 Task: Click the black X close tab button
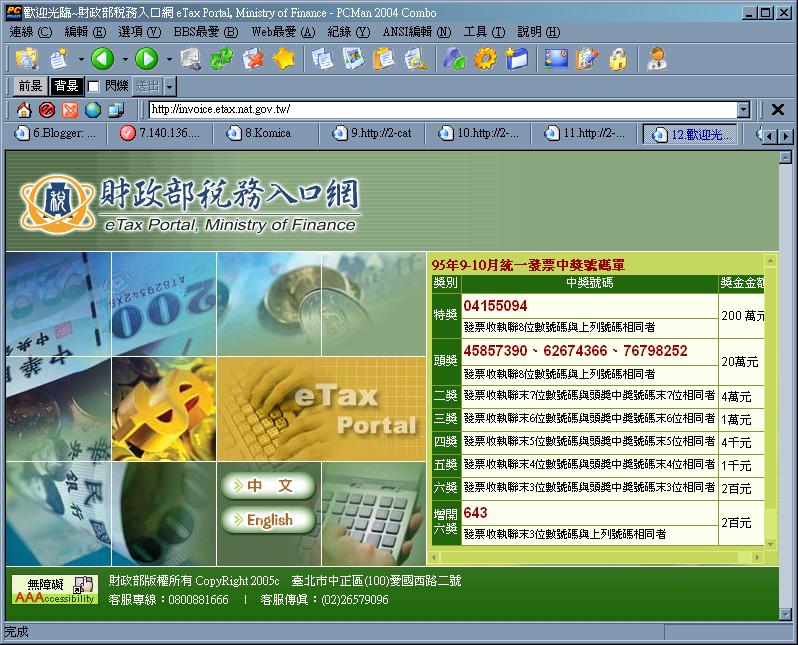pos(777,109)
